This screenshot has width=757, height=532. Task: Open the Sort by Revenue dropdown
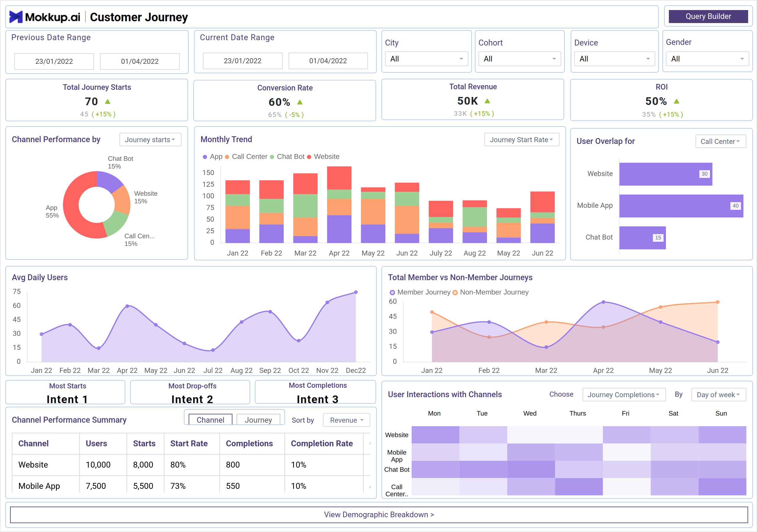point(347,420)
